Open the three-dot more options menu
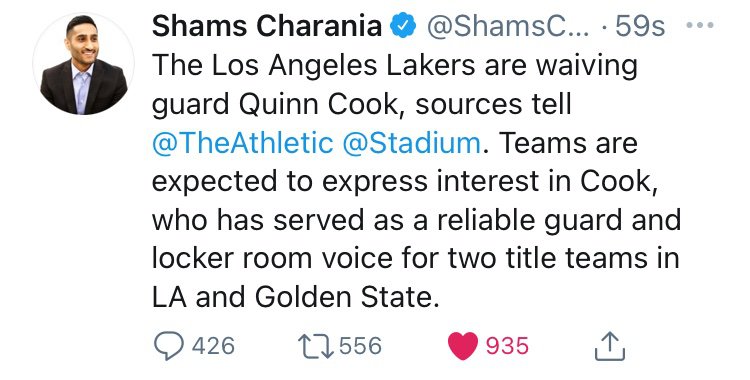The image size is (750, 380). click(x=700, y=25)
